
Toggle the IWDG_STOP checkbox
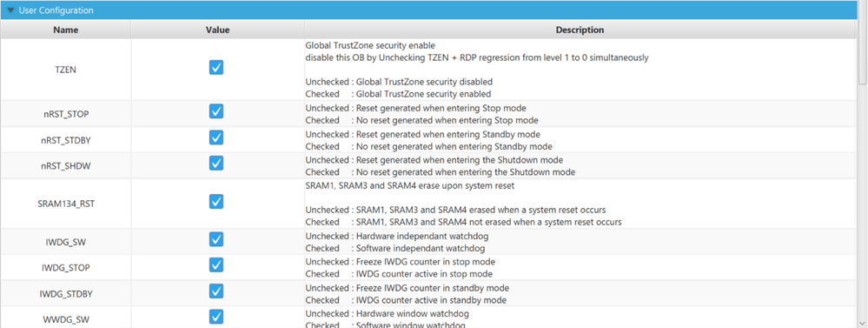click(216, 264)
